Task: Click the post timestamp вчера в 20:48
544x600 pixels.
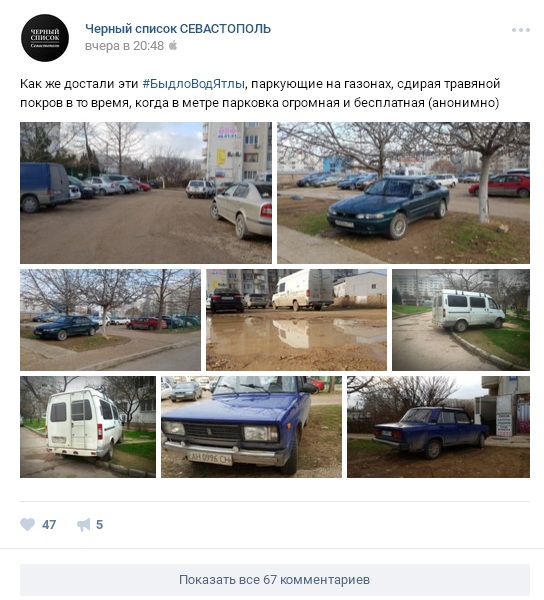Action: 124,46
